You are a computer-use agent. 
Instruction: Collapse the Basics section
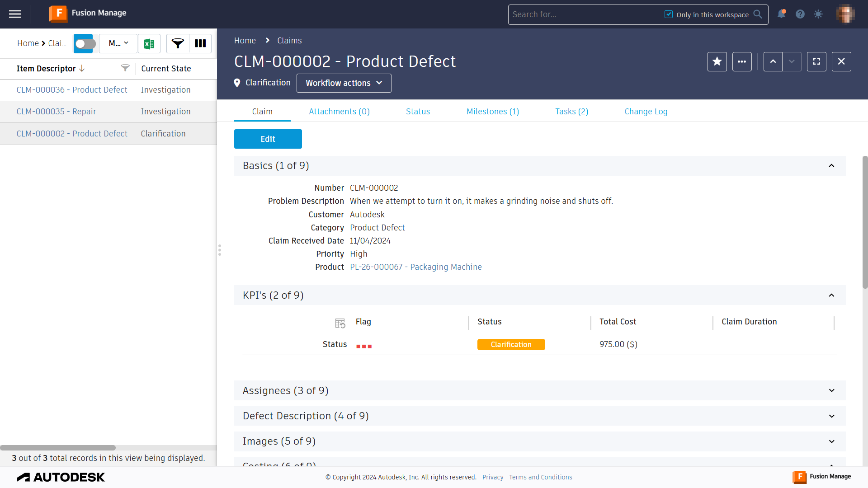tap(831, 166)
